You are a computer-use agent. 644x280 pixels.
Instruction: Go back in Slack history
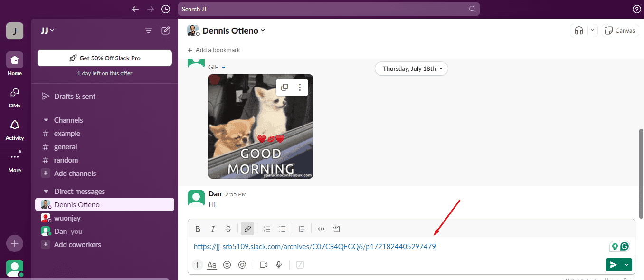(135, 9)
